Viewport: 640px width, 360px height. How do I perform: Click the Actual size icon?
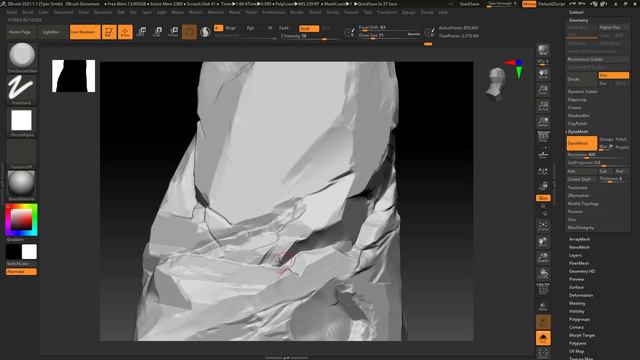(x=543, y=106)
